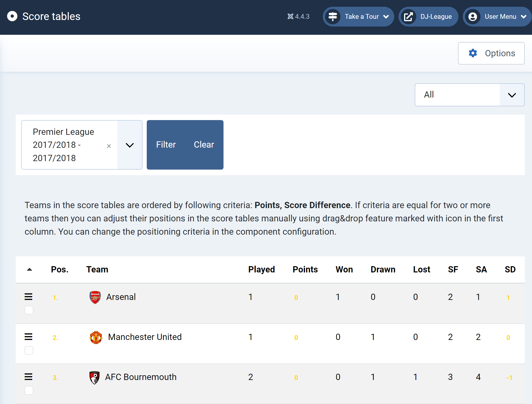Click the Score tables page title
Viewport: 532px width, 404px height.
(51, 17)
